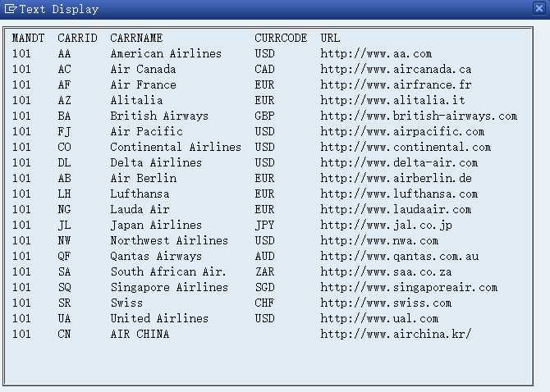Close the Text Display window
Image resolution: width=550 pixels, height=392 pixels.
(x=539, y=7)
